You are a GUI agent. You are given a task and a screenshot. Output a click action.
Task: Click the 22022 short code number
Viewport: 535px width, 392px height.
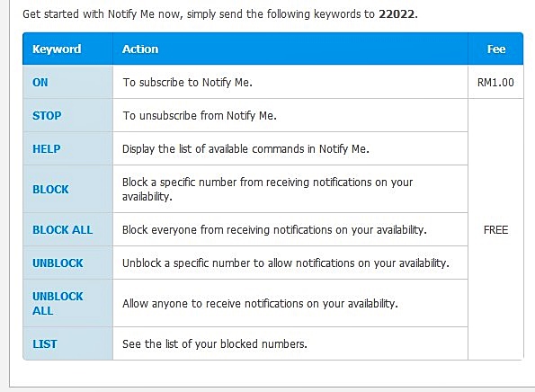(397, 14)
